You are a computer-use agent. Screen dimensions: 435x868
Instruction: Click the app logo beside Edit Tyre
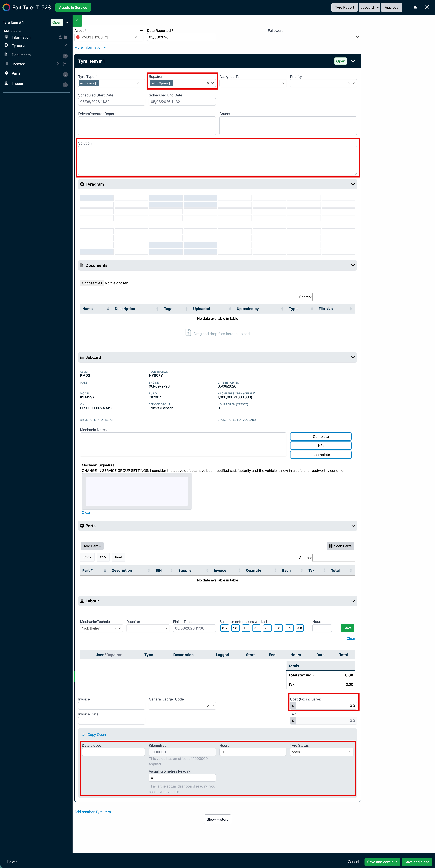point(6,7)
